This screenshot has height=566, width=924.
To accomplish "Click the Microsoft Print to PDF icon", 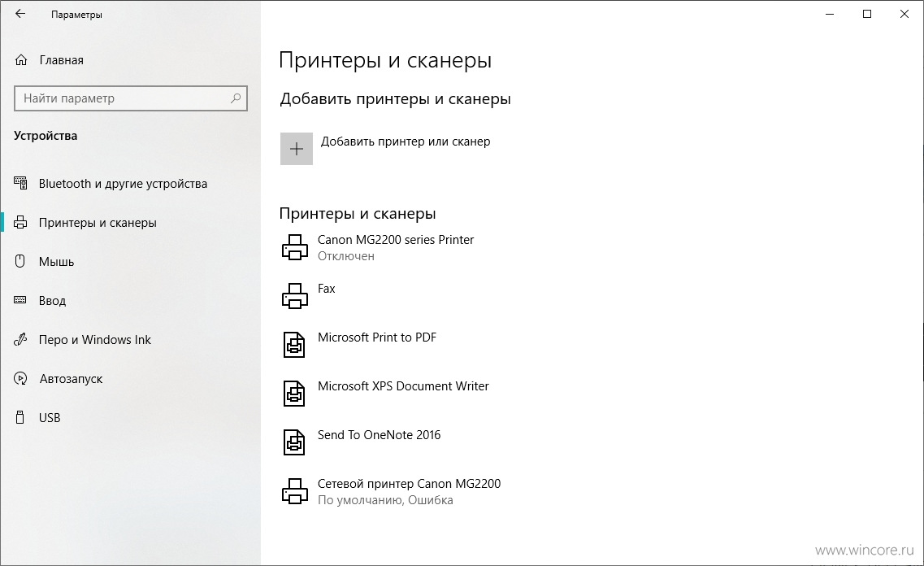I will point(294,344).
